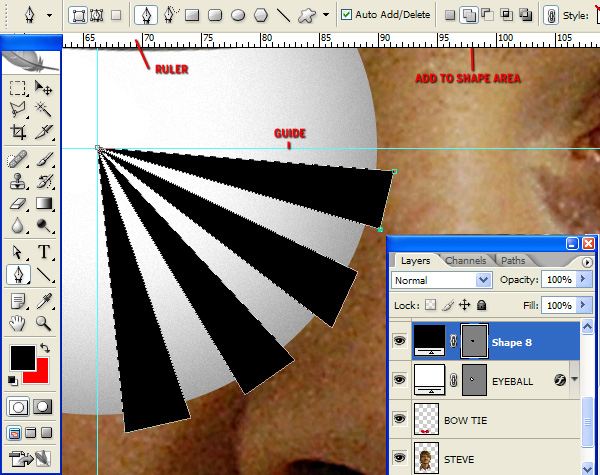This screenshot has height=475, width=600.
Task: Hide the Shape 8 layer
Action: [x=400, y=341]
